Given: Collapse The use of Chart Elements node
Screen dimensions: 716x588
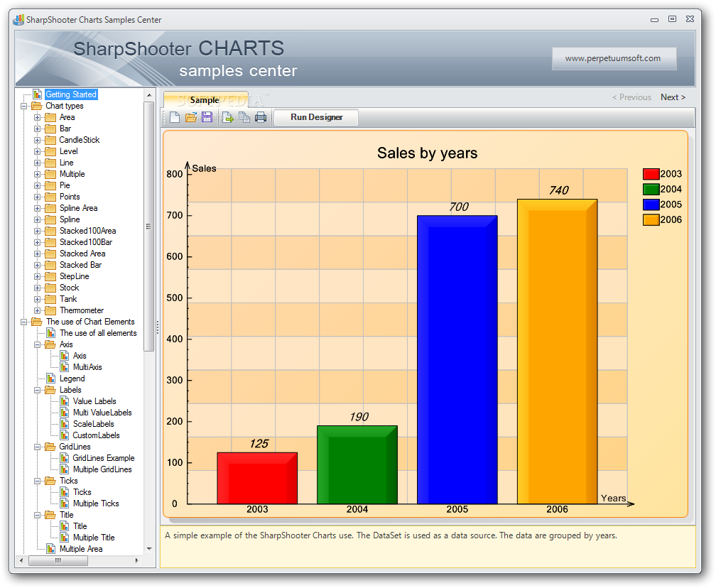Looking at the screenshot, I should click(23, 322).
